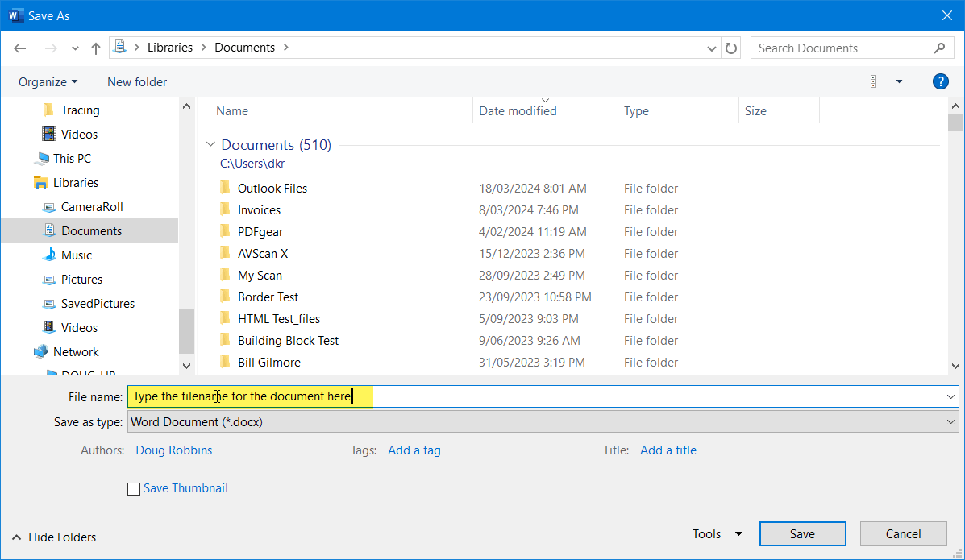The height and width of the screenshot is (560, 965).
Task: Click Libraries in the address breadcrumb
Action: (x=170, y=48)
